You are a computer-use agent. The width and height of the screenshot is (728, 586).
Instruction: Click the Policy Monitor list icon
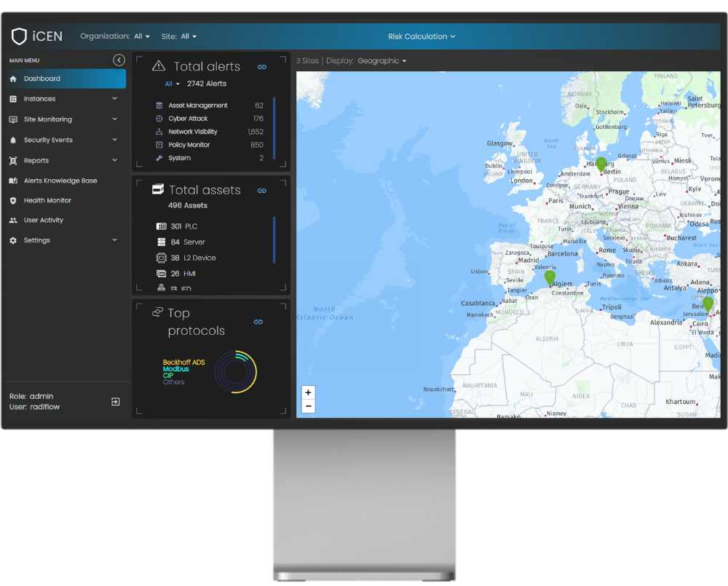159,145
